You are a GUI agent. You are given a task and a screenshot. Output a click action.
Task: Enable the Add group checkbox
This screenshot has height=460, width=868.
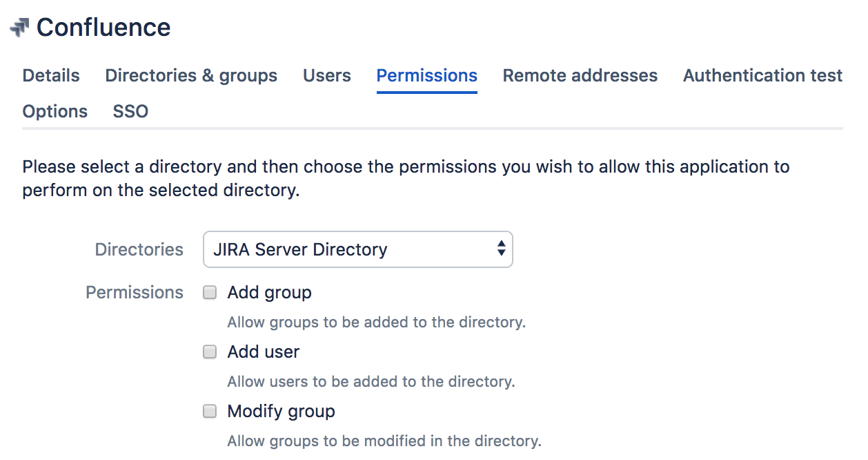tap(210, 293)
